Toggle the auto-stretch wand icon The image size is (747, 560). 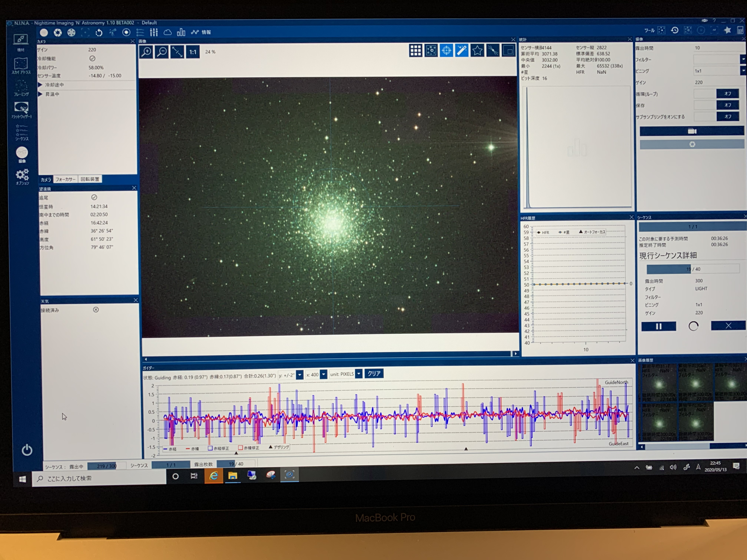coord(462,51)
